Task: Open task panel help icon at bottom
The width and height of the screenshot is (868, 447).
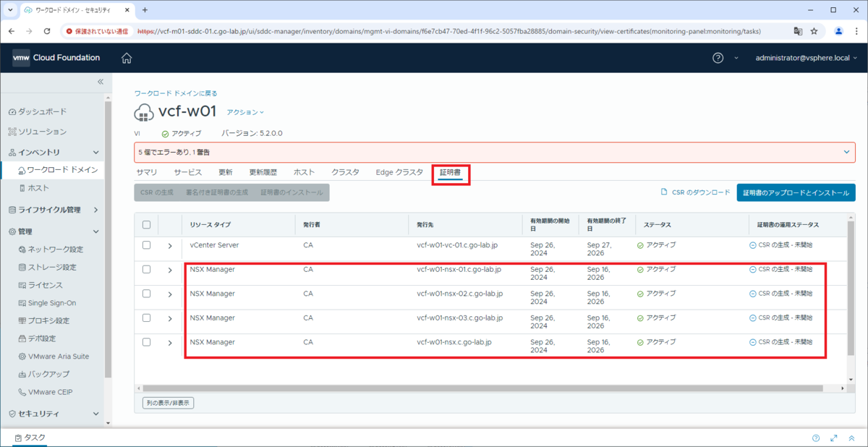Action: pos(816,438)
